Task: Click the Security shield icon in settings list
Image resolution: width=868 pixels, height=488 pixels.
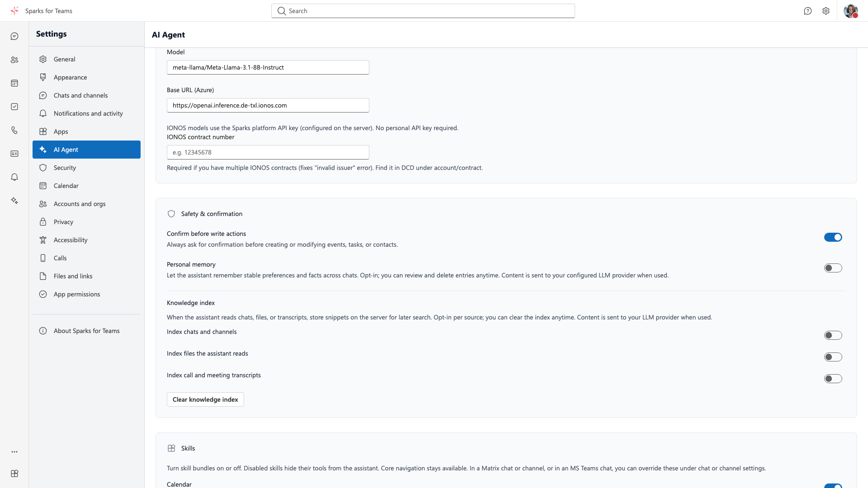Action: (43, 168)
